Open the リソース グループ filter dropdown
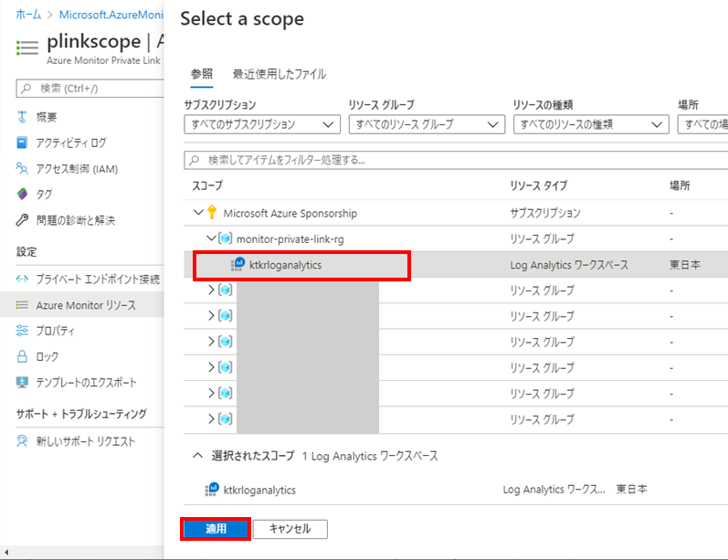This screenshot has height=560, width=728. tap(427, 124)
